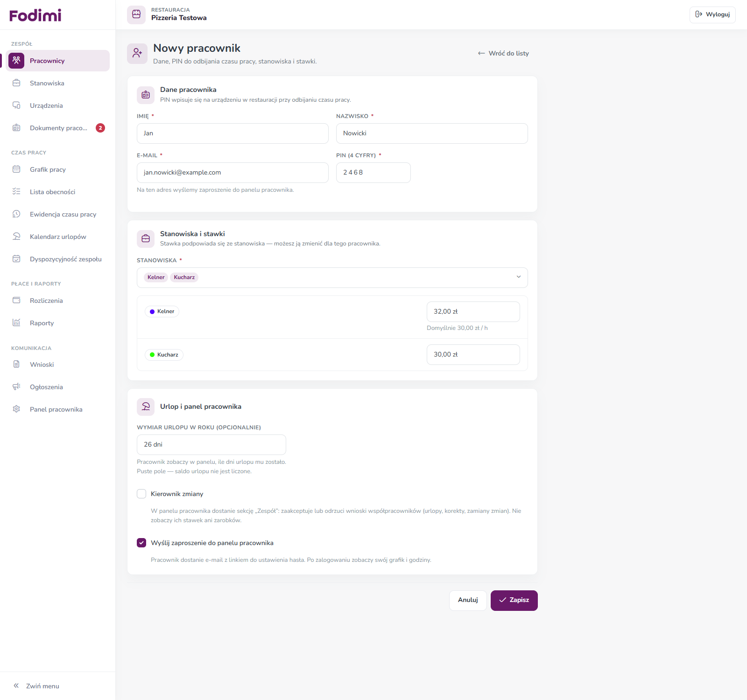The image size is (747, 700).
Task: Follow the Wróć do listy link
Action: 503,53
